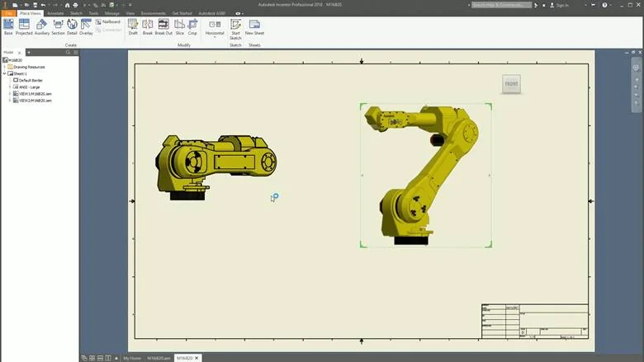Expand the Drawing Resources tree node
This screenshot has width=644, height=362.
click(x=4, y=67)
